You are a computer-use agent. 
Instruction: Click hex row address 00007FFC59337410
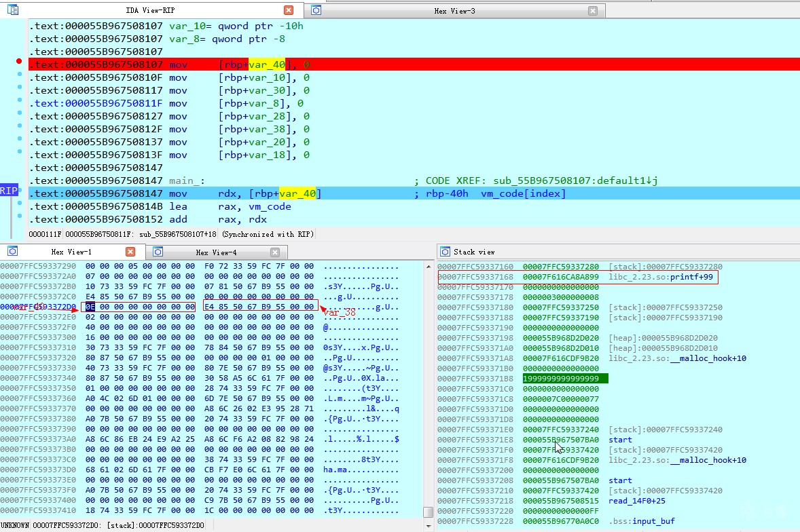(38, 510)
